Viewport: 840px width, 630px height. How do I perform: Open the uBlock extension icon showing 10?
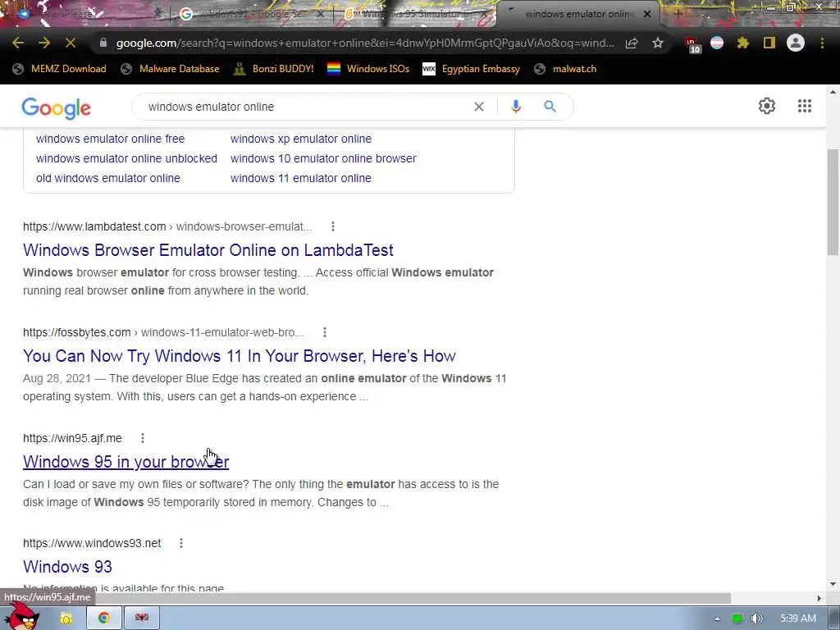coord(692,44)
